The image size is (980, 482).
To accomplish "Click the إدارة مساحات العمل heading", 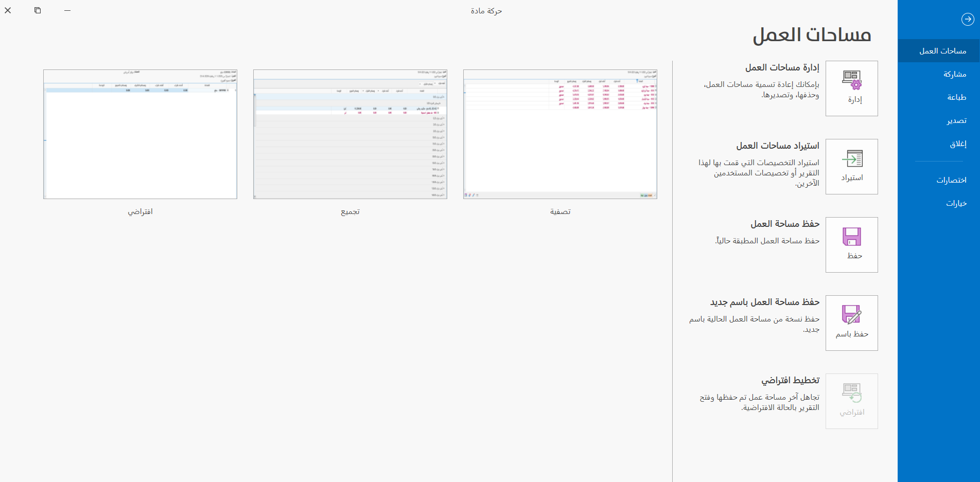I will point(782,67).
